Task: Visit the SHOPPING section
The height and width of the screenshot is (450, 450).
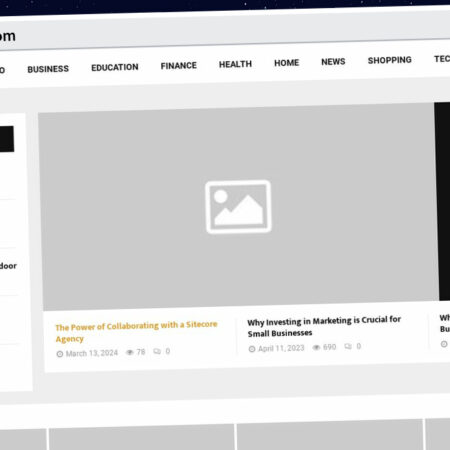Action: point(390,60)
